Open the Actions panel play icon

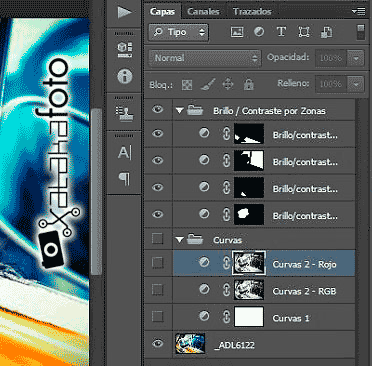tap(125, 12)
